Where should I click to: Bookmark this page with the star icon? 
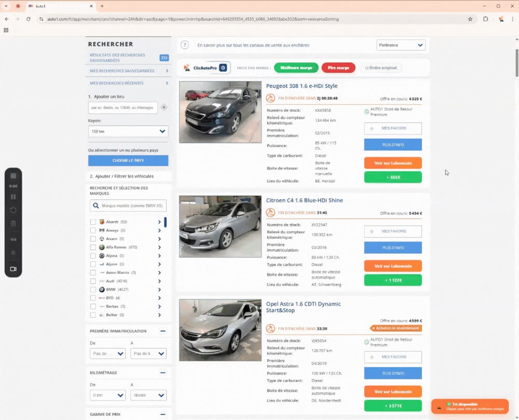point(470,19)
